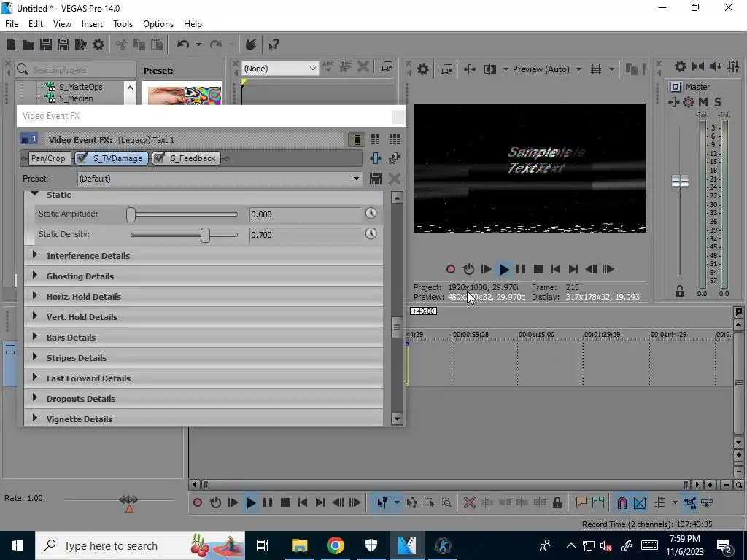
Task: Toggle auto crossfades icon in timeline toolbar
Action: (x=640, y=503)
